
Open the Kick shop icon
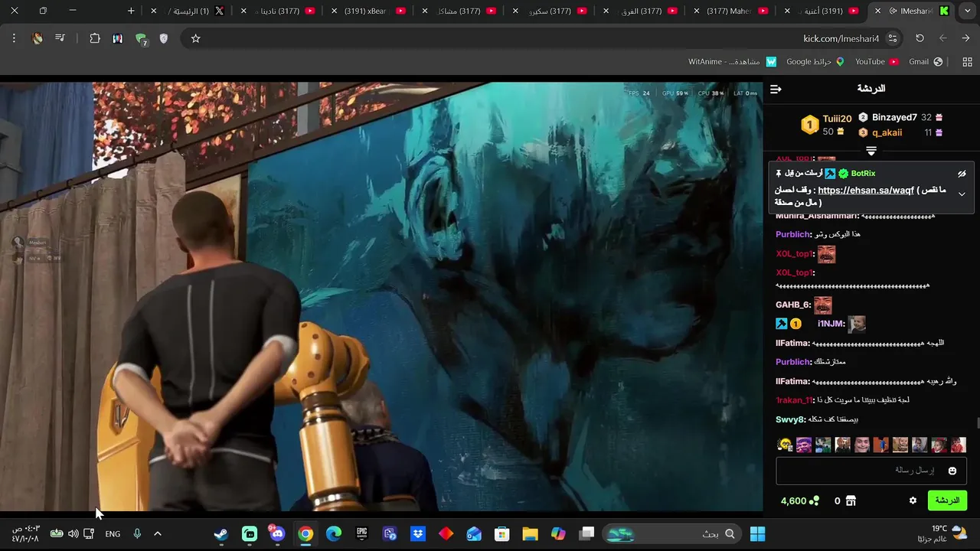click(851, 500)
